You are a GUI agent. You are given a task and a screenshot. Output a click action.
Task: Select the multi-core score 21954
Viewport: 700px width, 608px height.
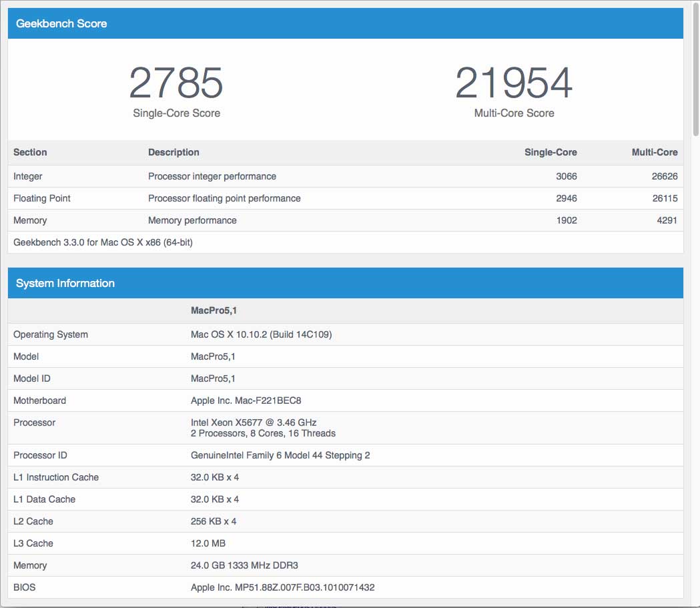(514, 83)
